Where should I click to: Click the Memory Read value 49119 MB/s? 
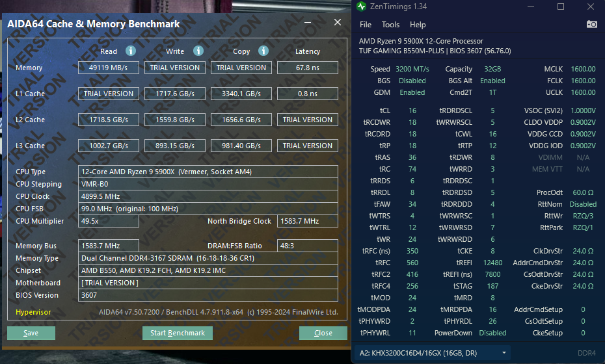(109, 68)
